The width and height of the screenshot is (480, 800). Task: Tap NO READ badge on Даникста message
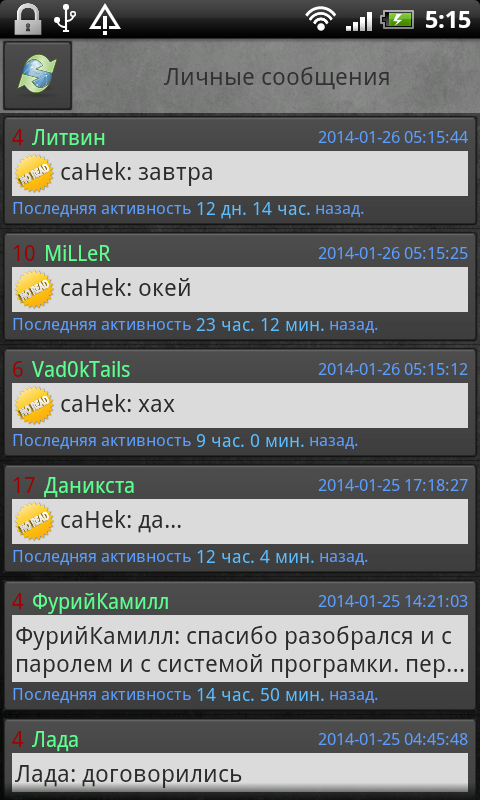(x=34, y=521)
